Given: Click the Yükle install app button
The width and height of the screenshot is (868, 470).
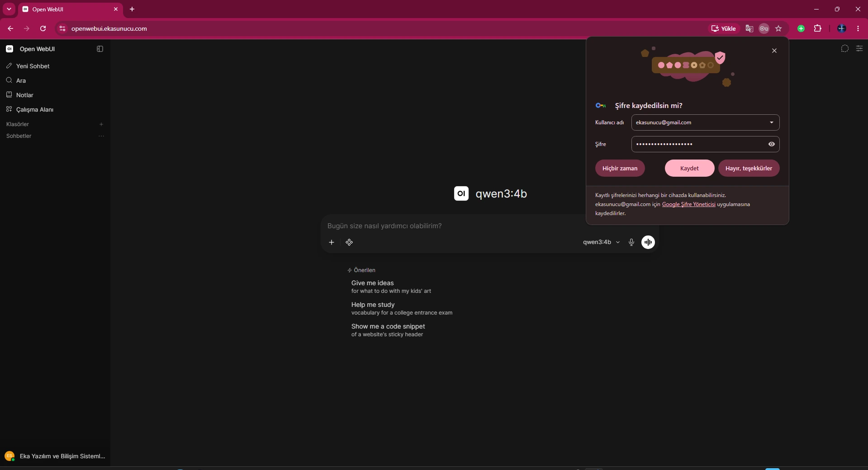Looking at the screenshot, I should coord(724,28).
